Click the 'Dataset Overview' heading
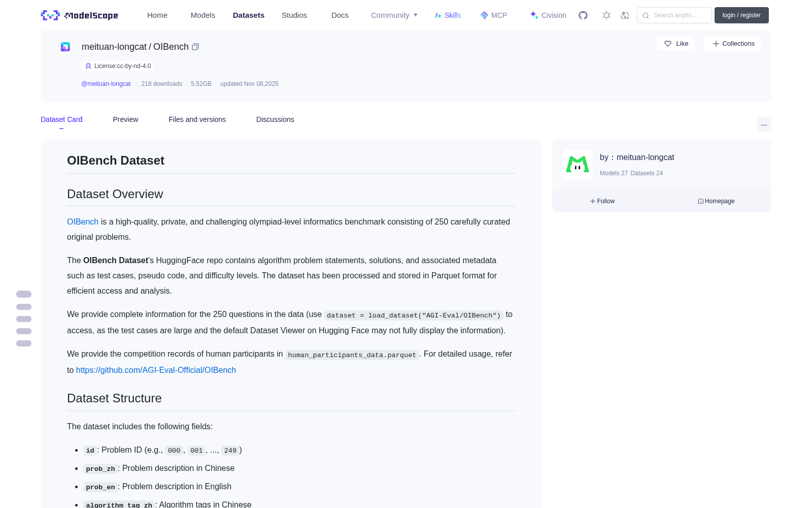Viewport: 812px width, 508px height. 115,194
